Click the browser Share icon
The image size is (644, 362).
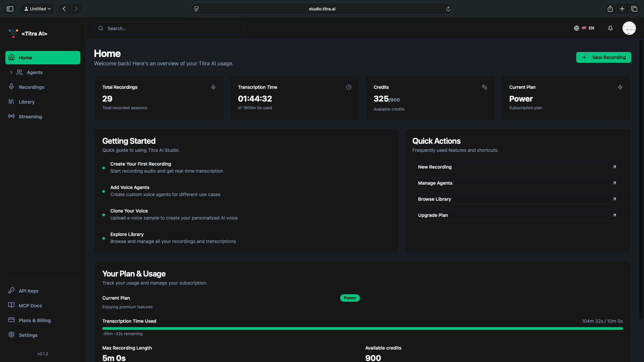pos(610,9)
